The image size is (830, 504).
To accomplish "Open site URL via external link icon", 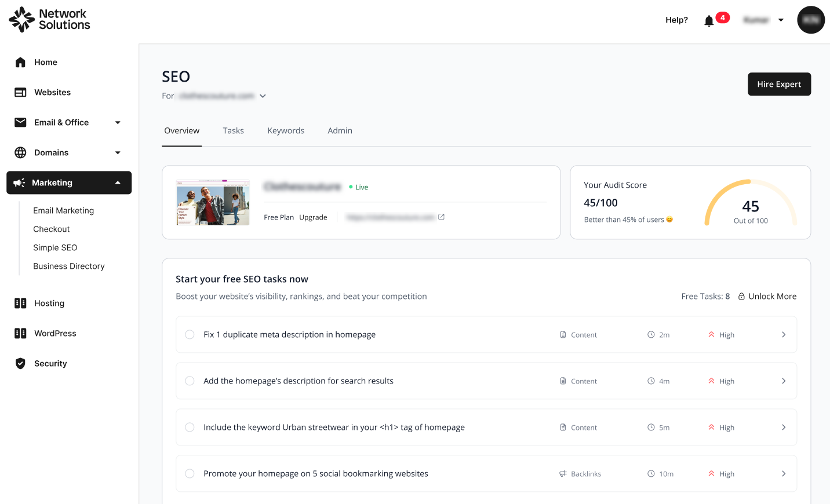I will [x=441, y=217].
